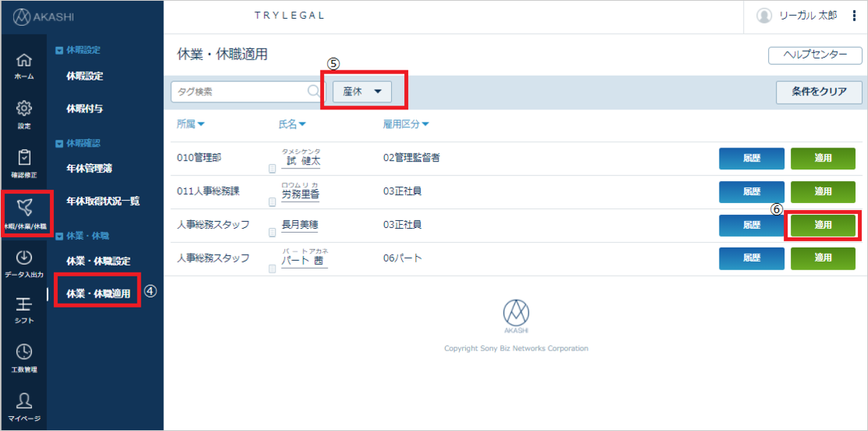Click 適用 for パート 茜
Screen dimensions: 868x431
pyautogui.click(x=824, y=258)
